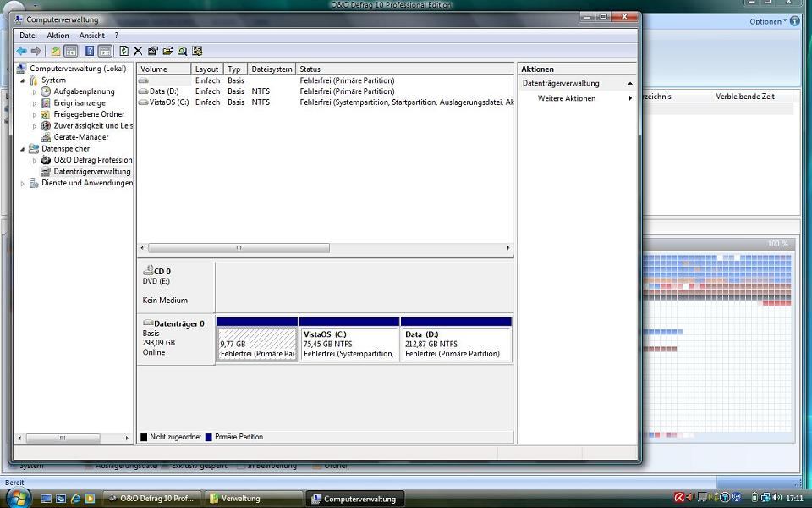This screenshot has height=508, width=812.
Task: Click the black Nicht zugeordnet legend swatch
Action: pos(144,437)
